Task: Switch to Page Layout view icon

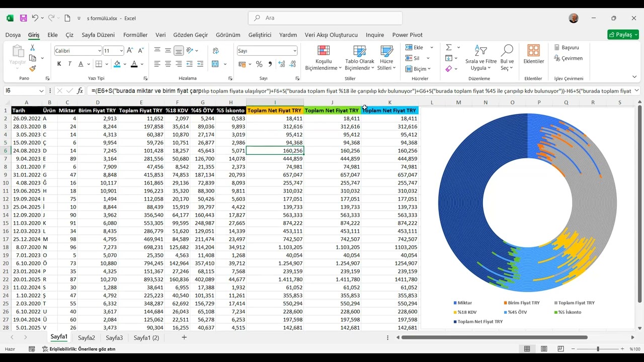Action: [x=544, y=349]
